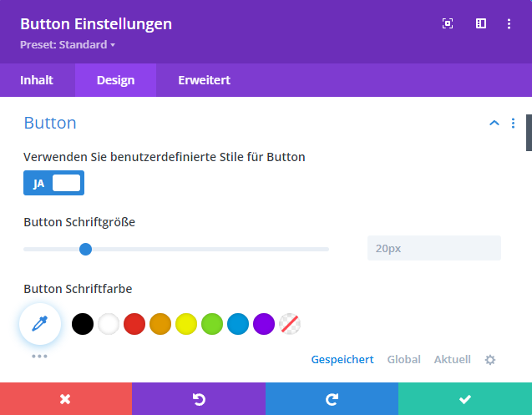This screenshot has width=532, height=415.
Task: Open color palette settings gear
Action: coord(490,360)
